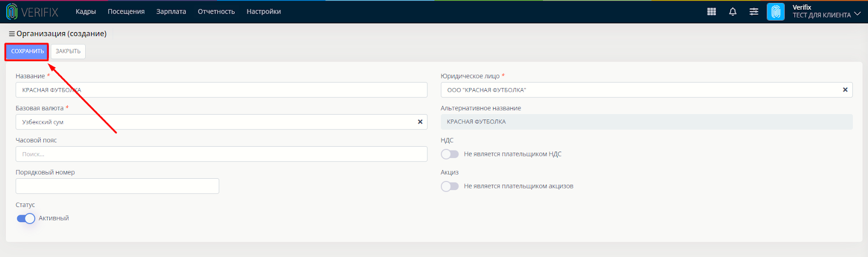Image resolution: width=868 pixels, height=257 pixels.
Task: Open the sliders settings icon
Action: point(754,11)
